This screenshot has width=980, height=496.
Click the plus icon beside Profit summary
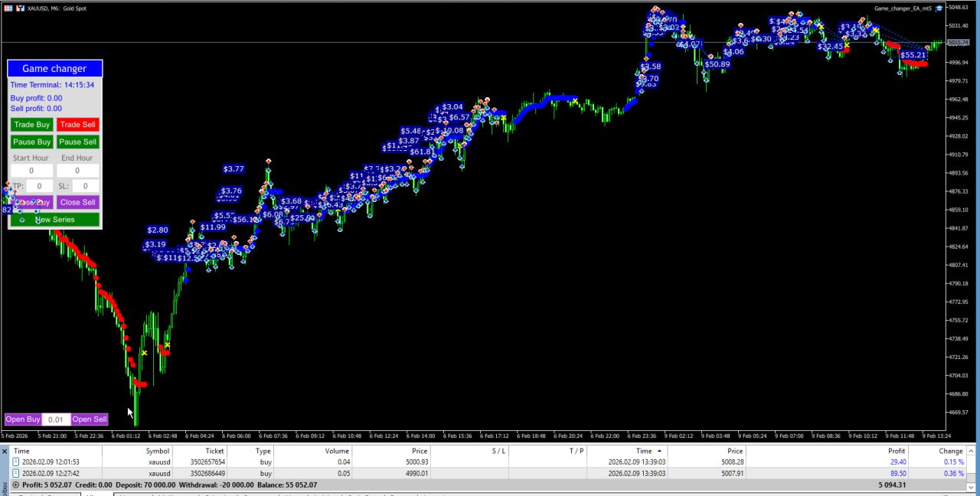(x=15, y=485)
